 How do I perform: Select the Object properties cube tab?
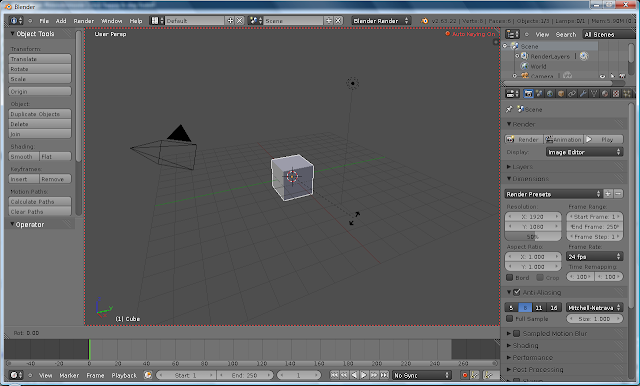[561, 94]
